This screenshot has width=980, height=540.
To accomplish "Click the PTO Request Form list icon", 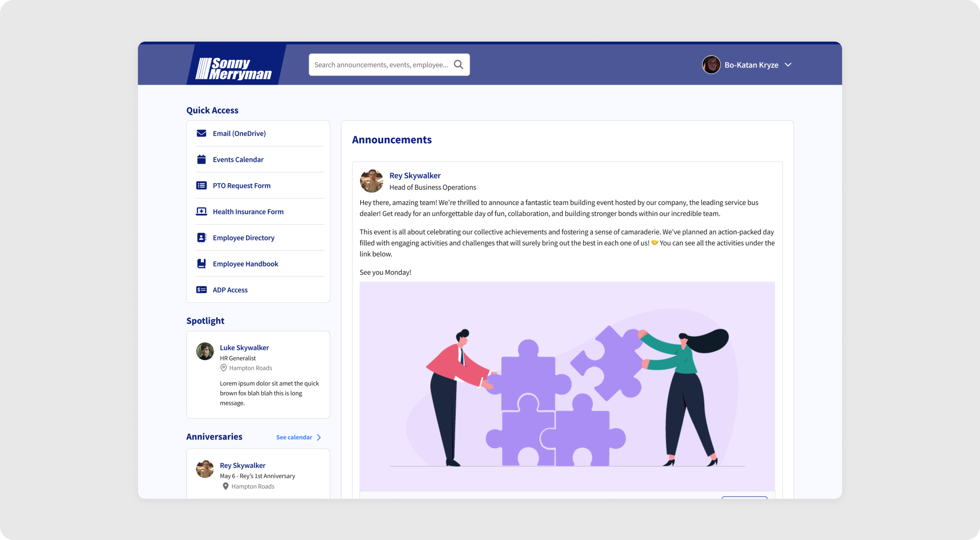I will (x=201, y=185).
